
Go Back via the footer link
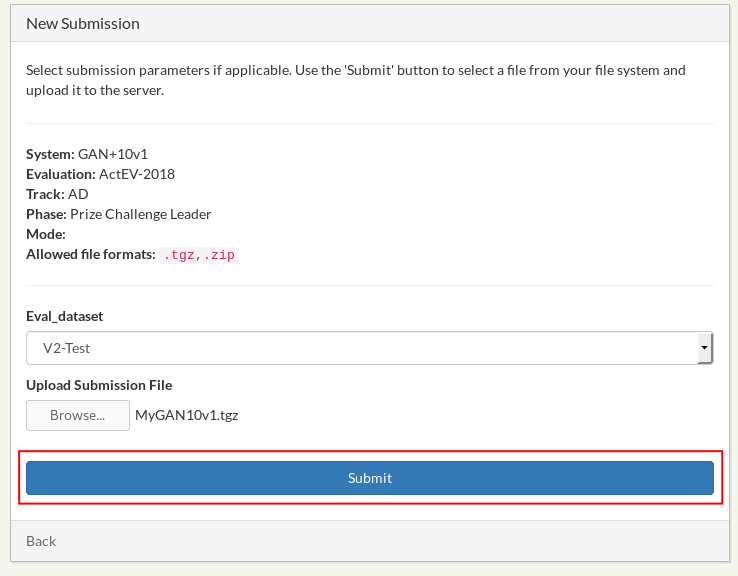point(41,541)
